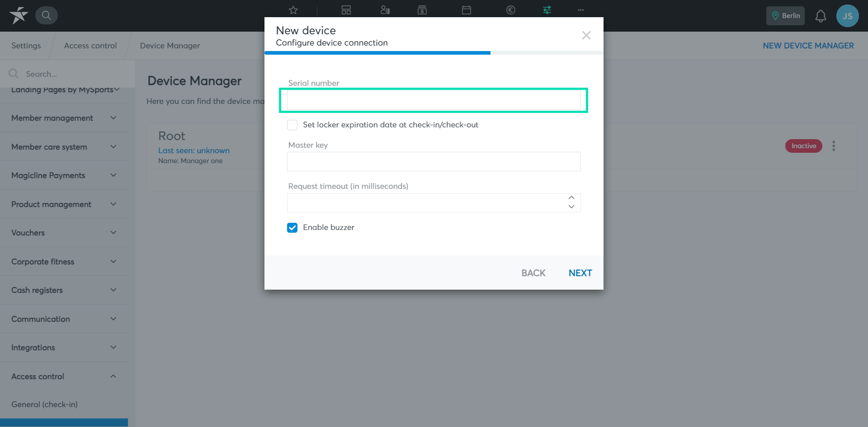Viewport: 868px width, 427px height.
Task: Expand Cash registers chevron
Action: (x=113, y=290)
